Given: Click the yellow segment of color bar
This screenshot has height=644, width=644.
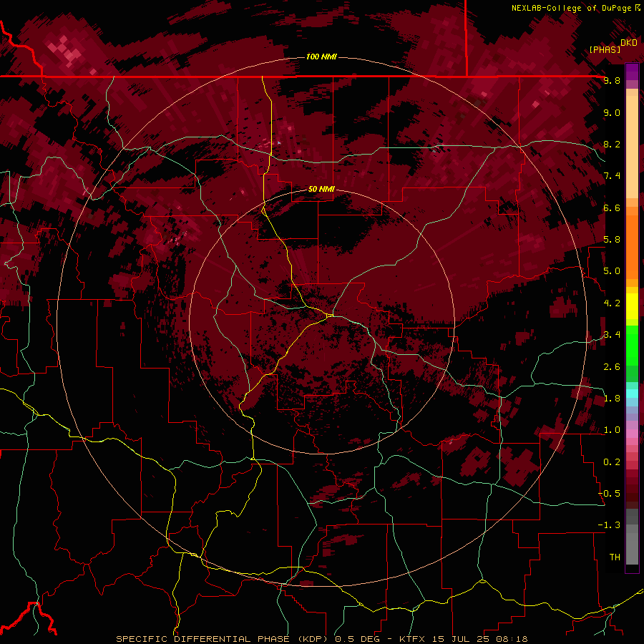Looking at the screenshot, I should (x=632, y=306).
